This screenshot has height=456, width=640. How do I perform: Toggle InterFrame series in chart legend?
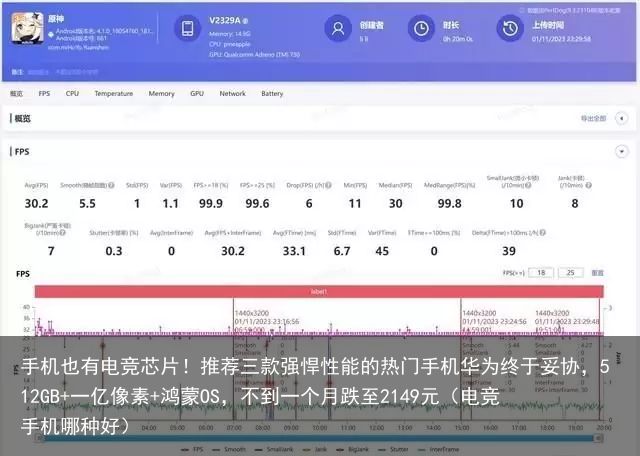(x=438, y=449)
